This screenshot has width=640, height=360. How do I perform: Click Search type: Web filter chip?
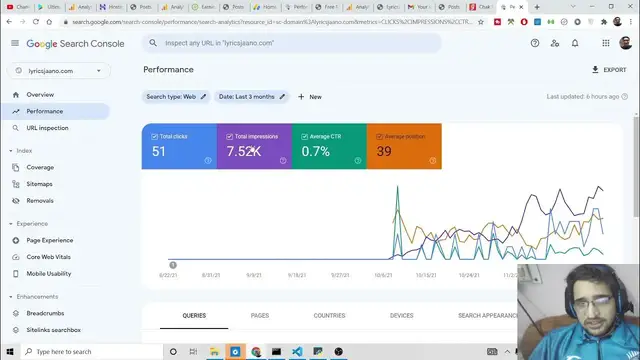click(176, 97)
